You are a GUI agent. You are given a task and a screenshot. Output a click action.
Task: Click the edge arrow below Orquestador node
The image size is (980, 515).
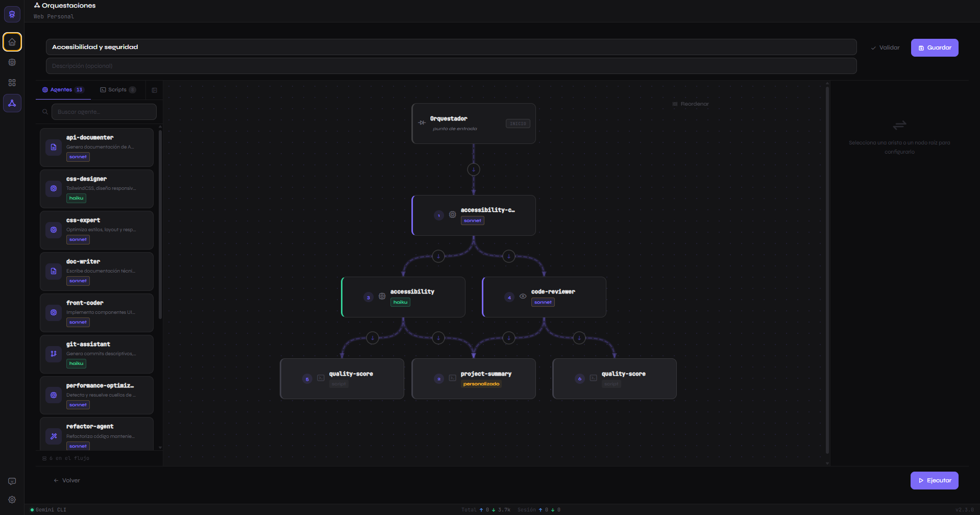[x=474, y=169]
